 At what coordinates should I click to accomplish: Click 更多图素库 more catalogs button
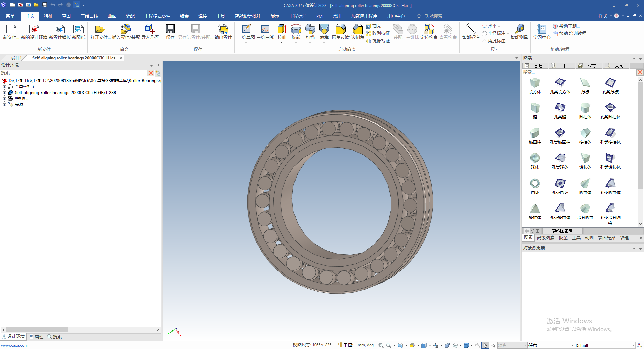click(x=562, y=231)
